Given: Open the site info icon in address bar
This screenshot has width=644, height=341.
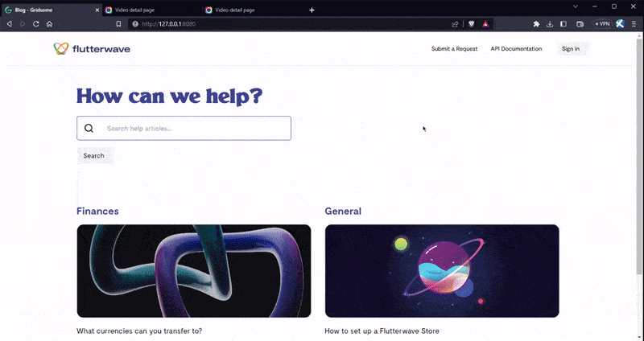Looking at the screenshot, I should (x=135, y=24).
